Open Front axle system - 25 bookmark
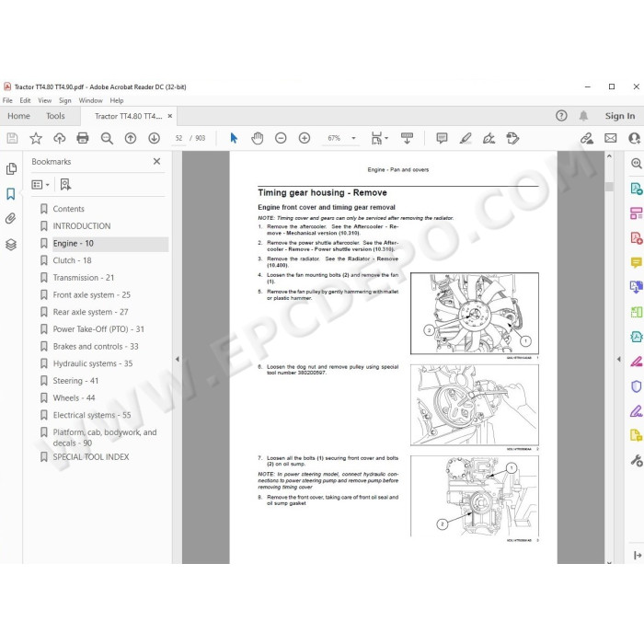 click(92, 295)
